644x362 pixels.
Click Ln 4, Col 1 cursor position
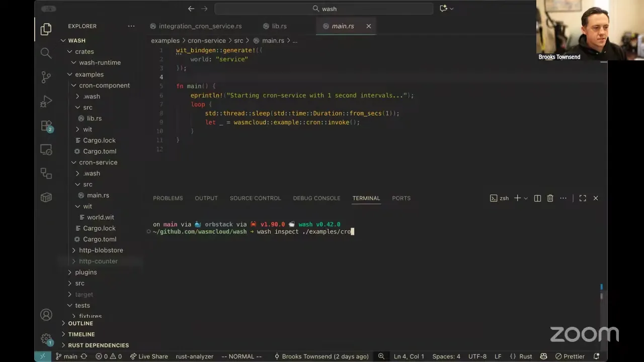pos(409,356)
